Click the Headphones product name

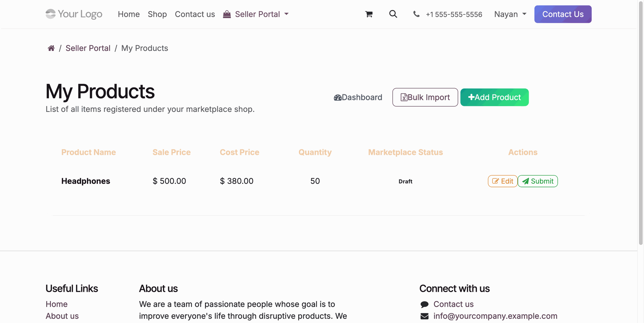point(86,181)
